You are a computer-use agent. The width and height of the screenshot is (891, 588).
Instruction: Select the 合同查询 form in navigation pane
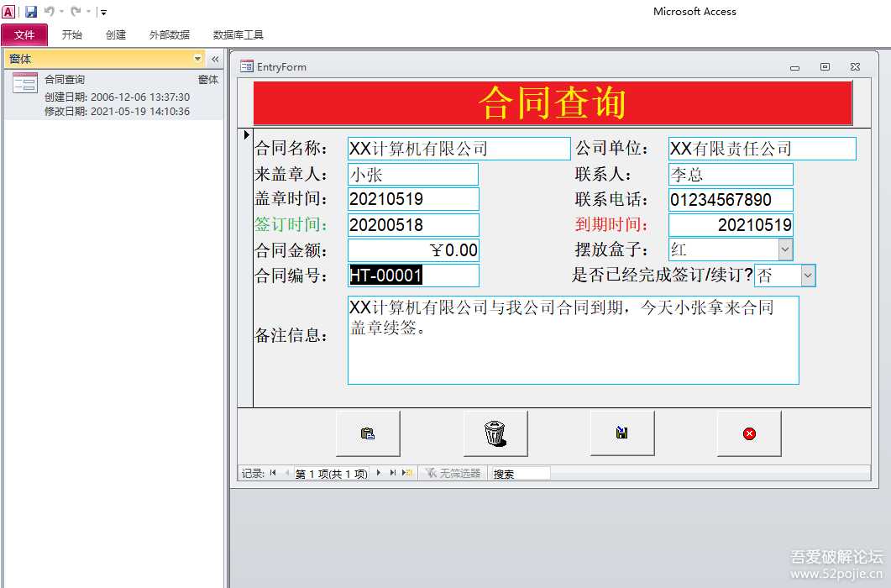click(x=65, y=80)
